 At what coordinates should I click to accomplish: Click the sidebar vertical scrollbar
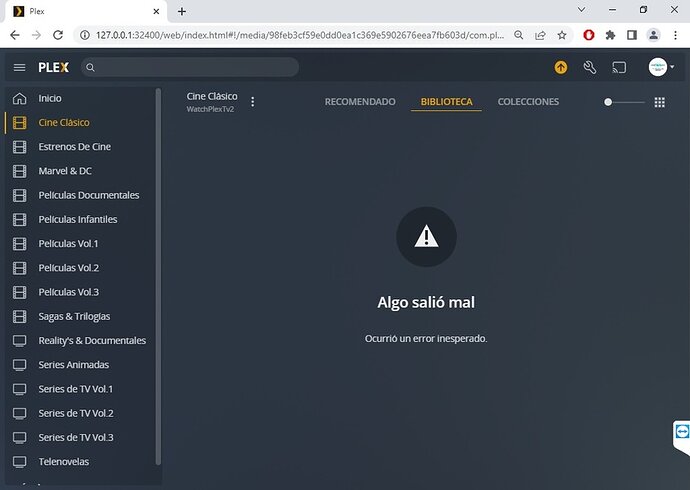[x=158, y=276]
